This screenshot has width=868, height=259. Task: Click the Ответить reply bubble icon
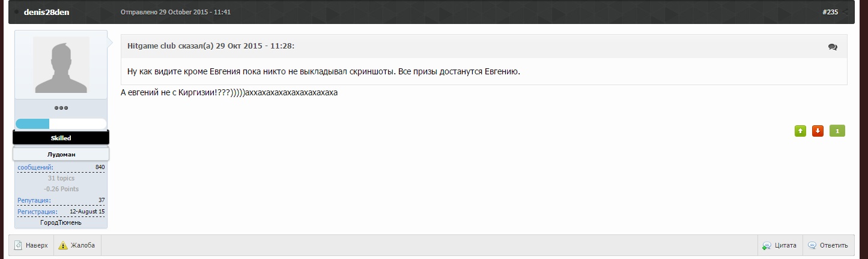coord(812,245)
